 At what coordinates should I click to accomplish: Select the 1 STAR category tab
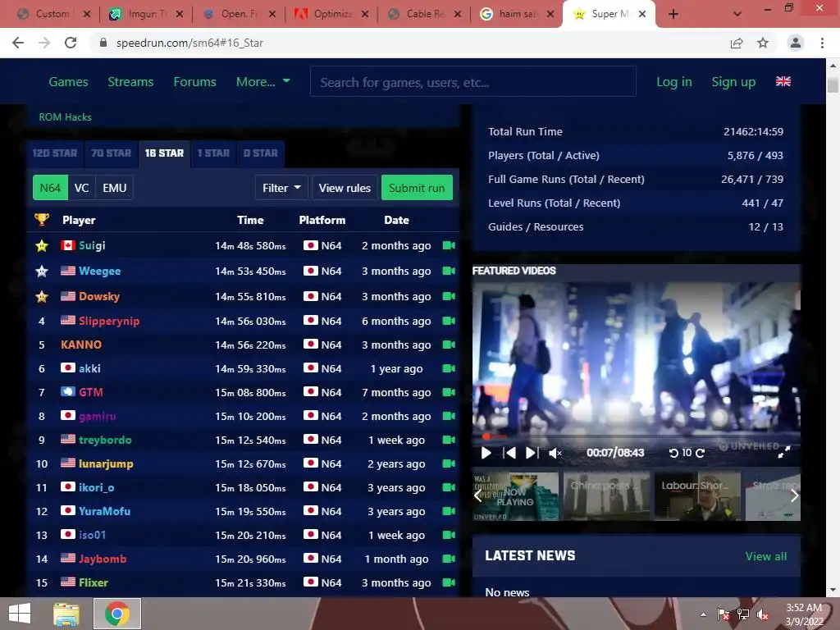click(213, 153)
